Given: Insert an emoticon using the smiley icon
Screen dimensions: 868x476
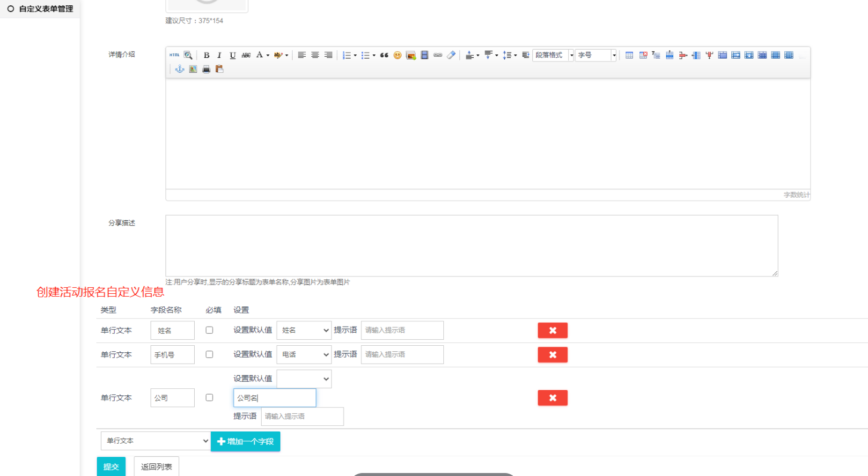Looking at the screenshot, I should (x=397, y=55).
